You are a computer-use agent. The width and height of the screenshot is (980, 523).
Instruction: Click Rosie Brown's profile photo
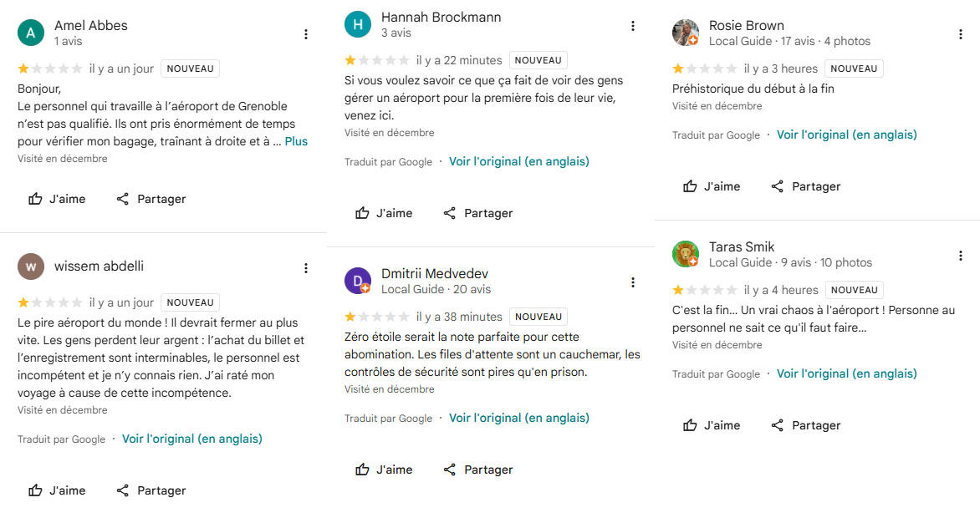click(x=686, y=33)
